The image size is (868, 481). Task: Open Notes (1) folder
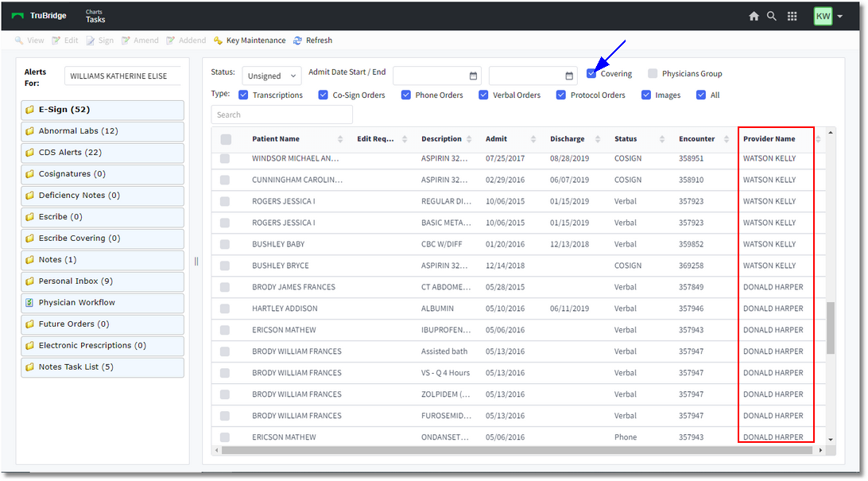(103, 260)
